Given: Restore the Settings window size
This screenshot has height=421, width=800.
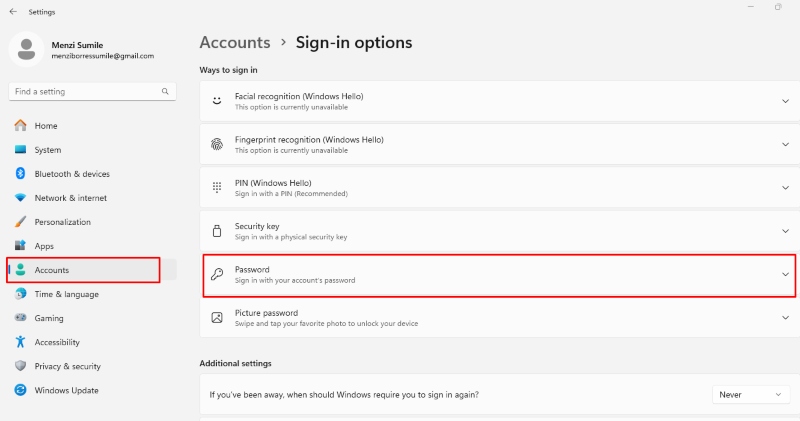Looking at the screenshot, I should tap(778, 7).
